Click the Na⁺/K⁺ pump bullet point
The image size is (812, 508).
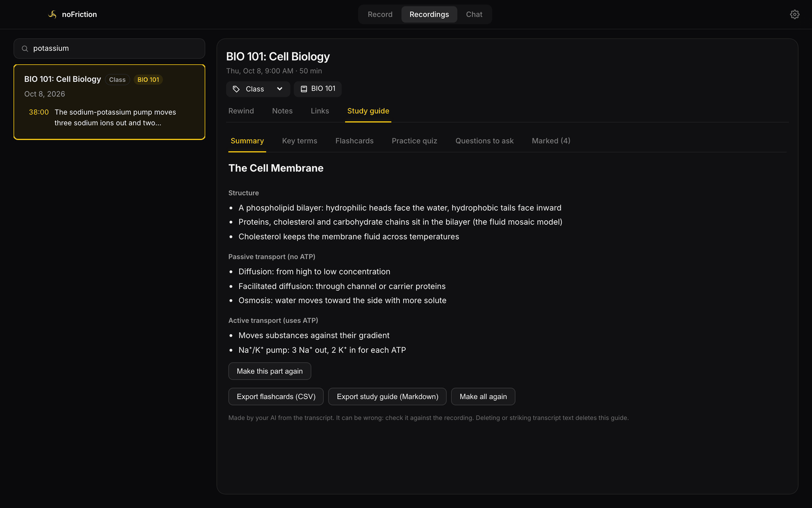(322, 350)
